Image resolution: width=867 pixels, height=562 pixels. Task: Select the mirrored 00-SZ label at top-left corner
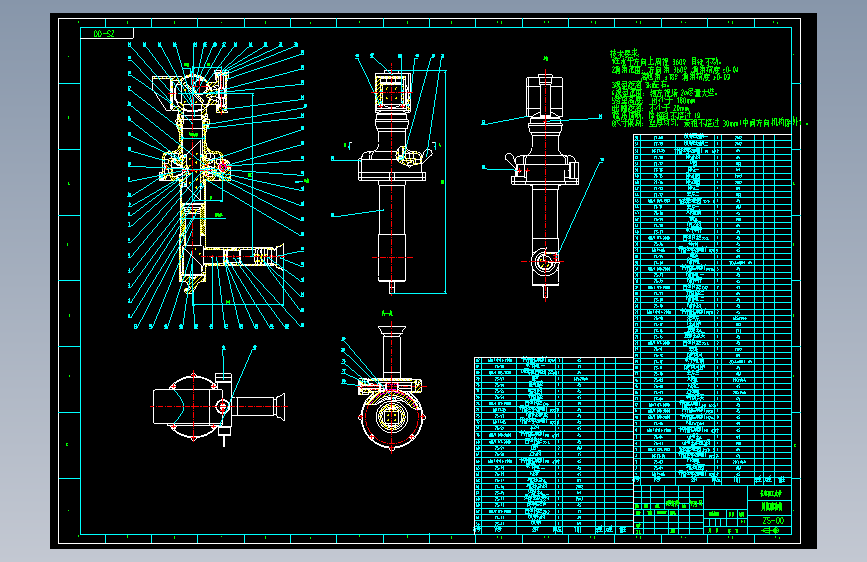click(104, 34)
